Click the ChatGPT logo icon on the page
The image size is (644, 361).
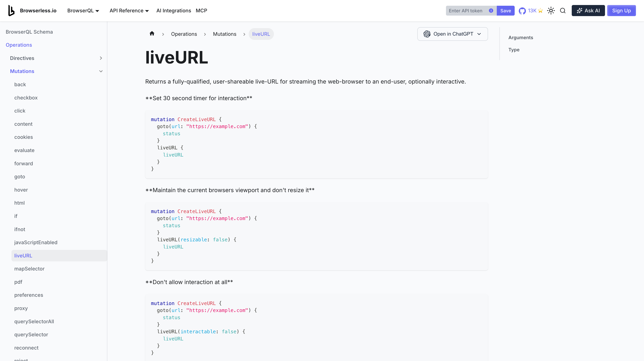(427, 34)
